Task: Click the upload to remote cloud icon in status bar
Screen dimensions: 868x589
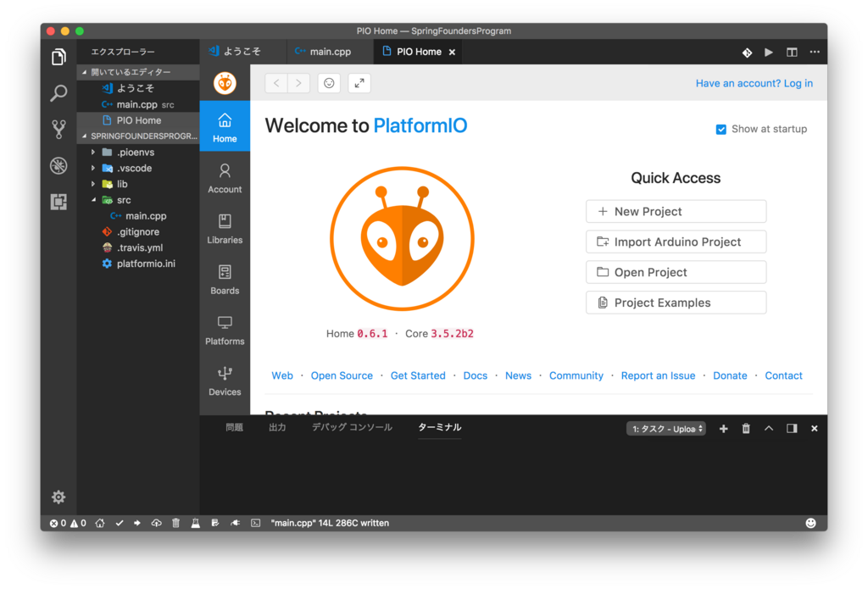Action: 156,523
